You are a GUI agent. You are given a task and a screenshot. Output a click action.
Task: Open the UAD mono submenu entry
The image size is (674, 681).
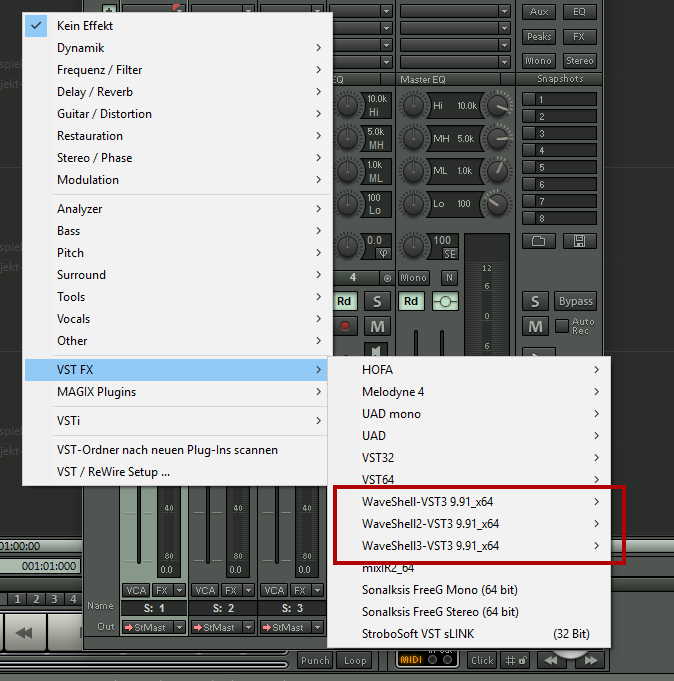(469, 414)
